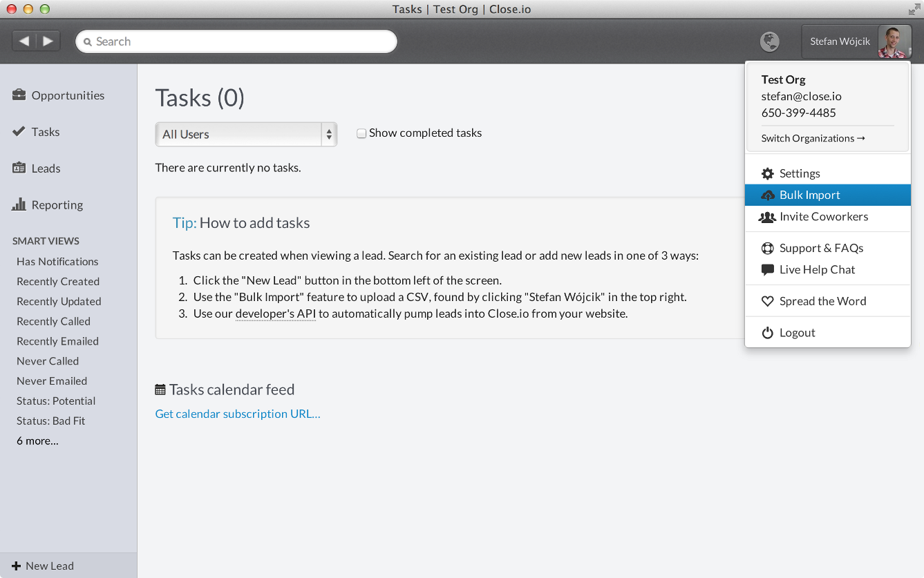
Task: Toggle Show completed tasks checkbox
Action: [361, 133]
